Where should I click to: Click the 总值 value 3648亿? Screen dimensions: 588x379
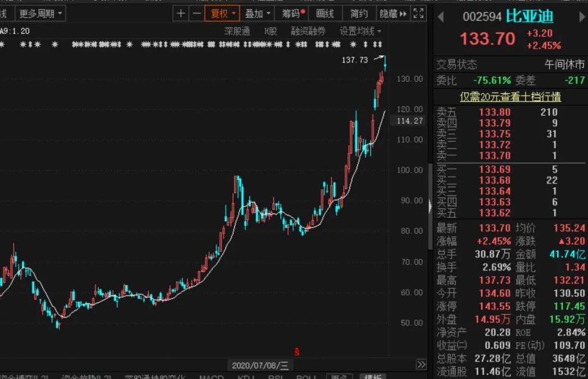(x=569, y=358)
